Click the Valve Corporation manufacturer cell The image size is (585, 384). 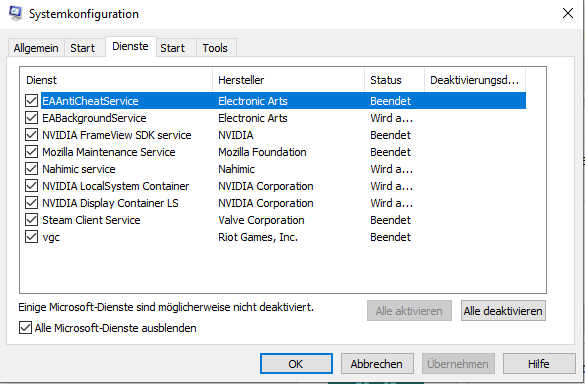[x=261, y=220]
